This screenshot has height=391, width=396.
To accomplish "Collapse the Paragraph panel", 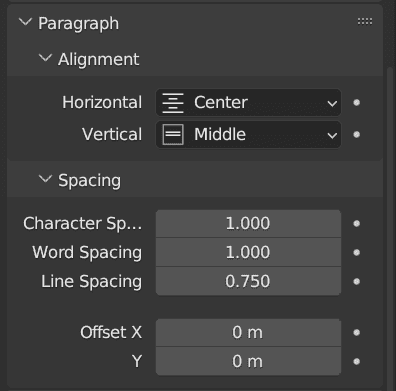I will 25,22.
